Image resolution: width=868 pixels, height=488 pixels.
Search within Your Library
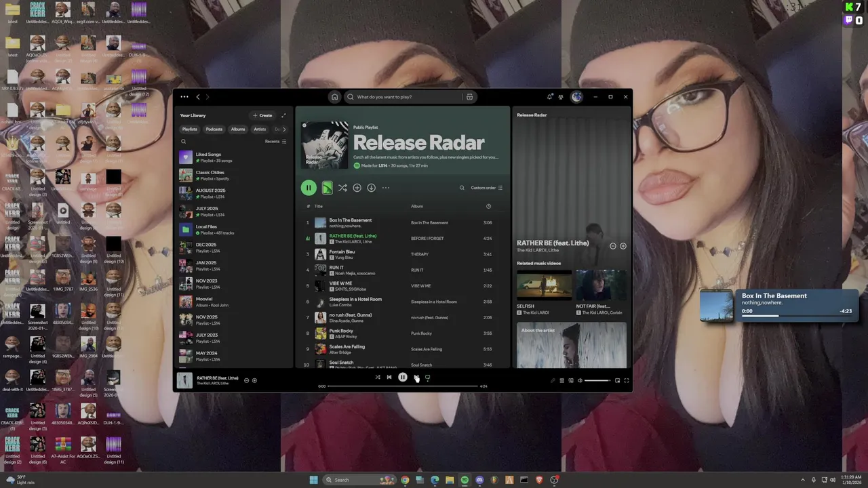(x=183, y=142)
